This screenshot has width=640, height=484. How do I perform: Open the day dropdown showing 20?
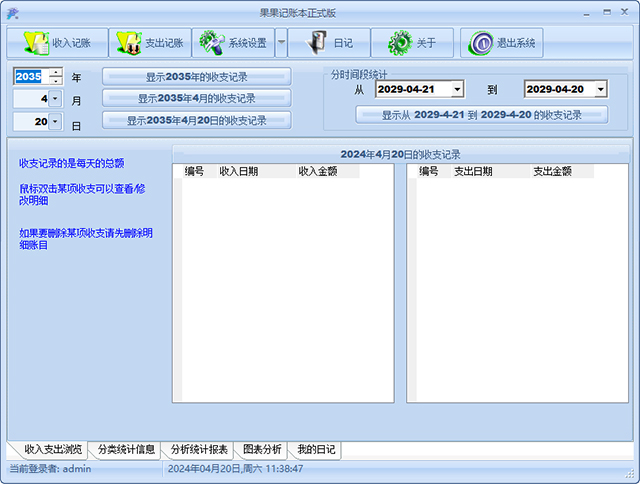(55, 121)
